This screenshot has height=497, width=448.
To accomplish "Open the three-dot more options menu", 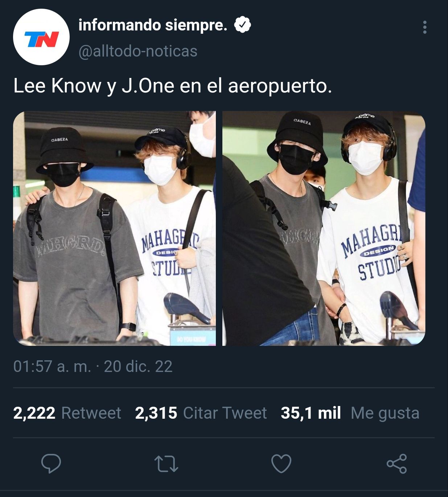I will (424, 28).
